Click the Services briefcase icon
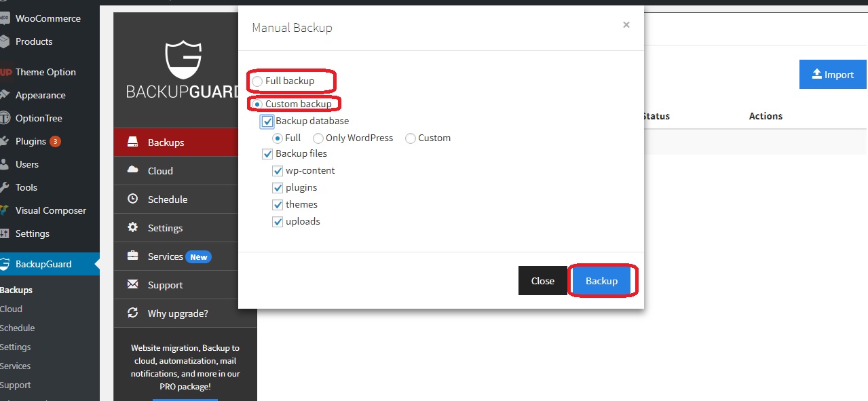The height and width of the screenshot is (401, 868). click(133, 256)
